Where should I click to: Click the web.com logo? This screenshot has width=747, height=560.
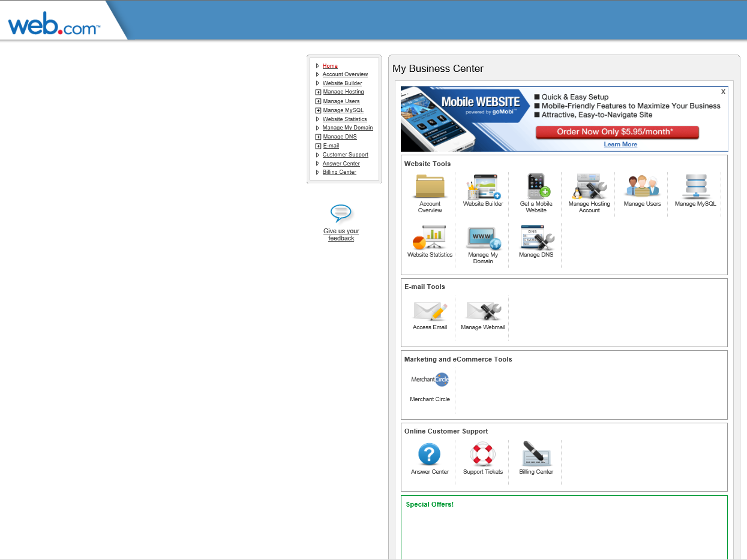click(54, 25)
